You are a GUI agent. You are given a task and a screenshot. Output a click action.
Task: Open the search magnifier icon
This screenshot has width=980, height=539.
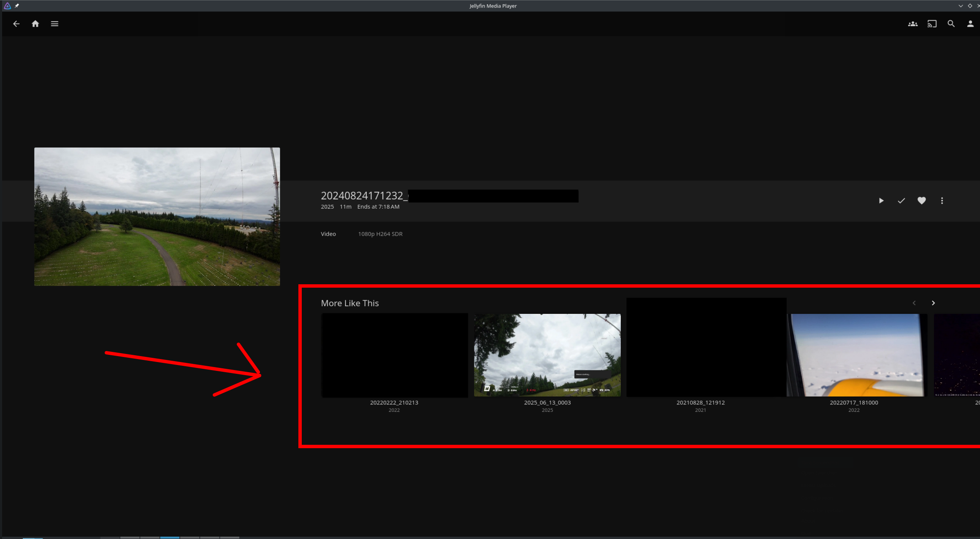coord(951,24)
